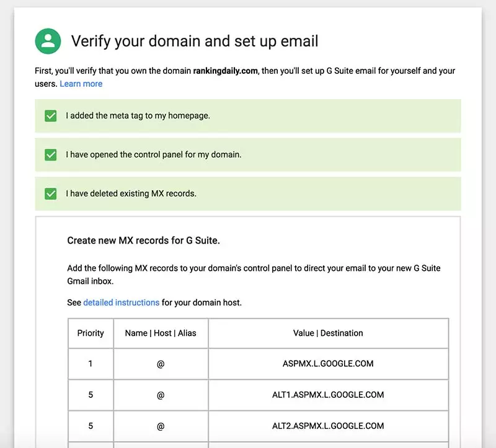This screenshot has width=496, height=448.
Task: Click the green user avatar icon
Action: pyautogui.click(x=48, y=42)
